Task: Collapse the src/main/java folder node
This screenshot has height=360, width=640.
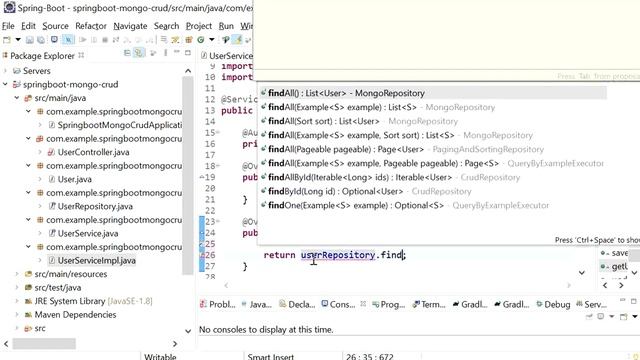Action: pyautogui.click(x=17, y=98)
